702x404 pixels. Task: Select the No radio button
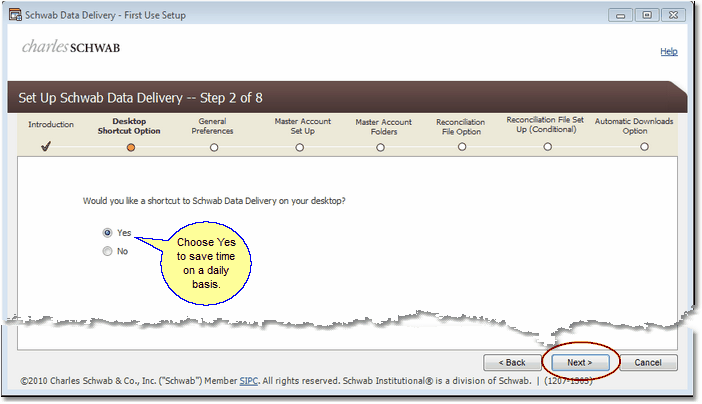[107, 251]
